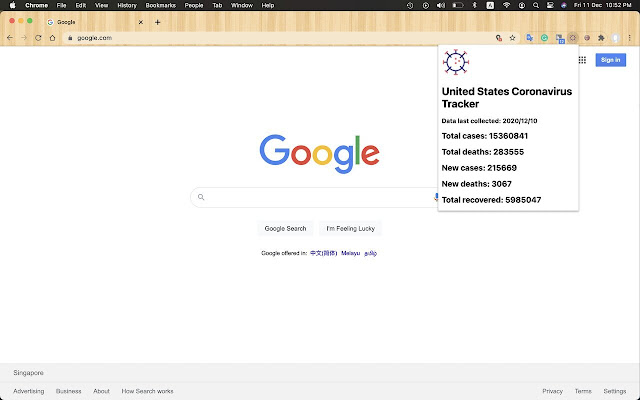This screenshot has width=640, height=400.
Task: Open the Tab menu
Action: [x=217, y=5]
